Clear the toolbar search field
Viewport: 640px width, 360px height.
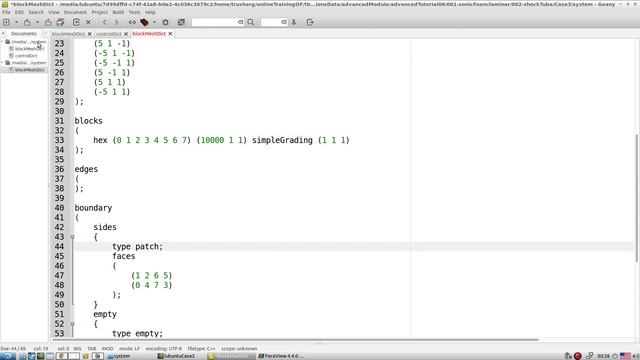[241, 22]
